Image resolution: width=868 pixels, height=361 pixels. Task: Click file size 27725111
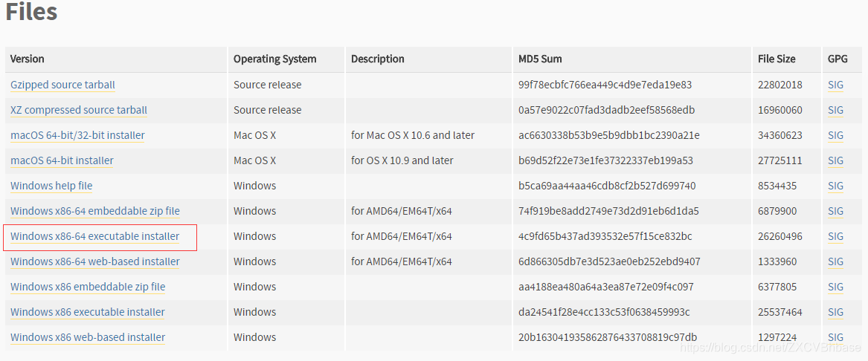[780, 161]
